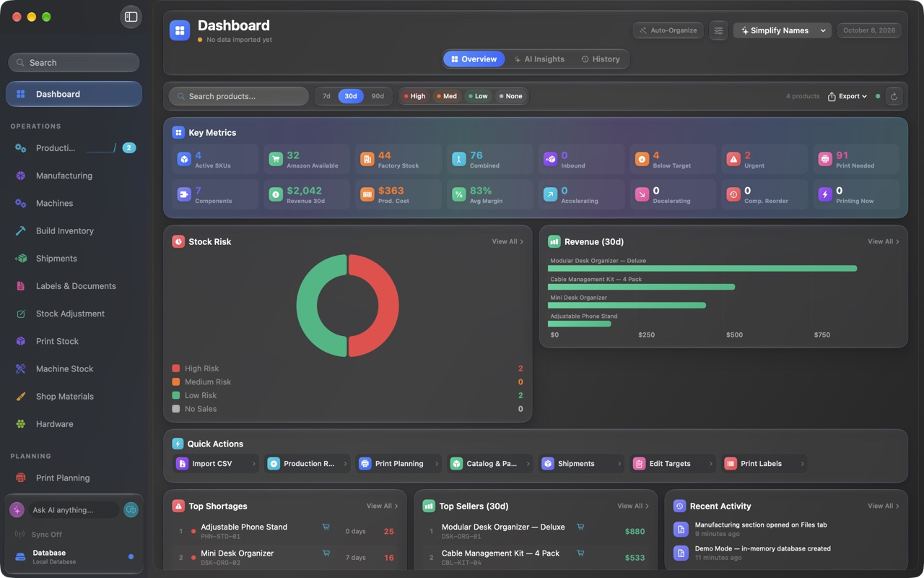Click the High Risk red legend swatch
The height and width of the screenshot is (578, 924).
point(176,368)
